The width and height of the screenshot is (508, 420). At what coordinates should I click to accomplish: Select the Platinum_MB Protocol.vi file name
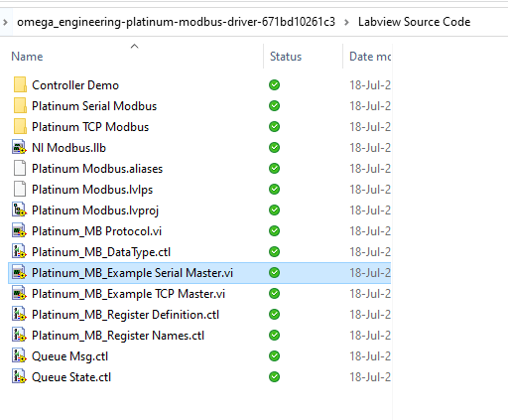(96, 231)
